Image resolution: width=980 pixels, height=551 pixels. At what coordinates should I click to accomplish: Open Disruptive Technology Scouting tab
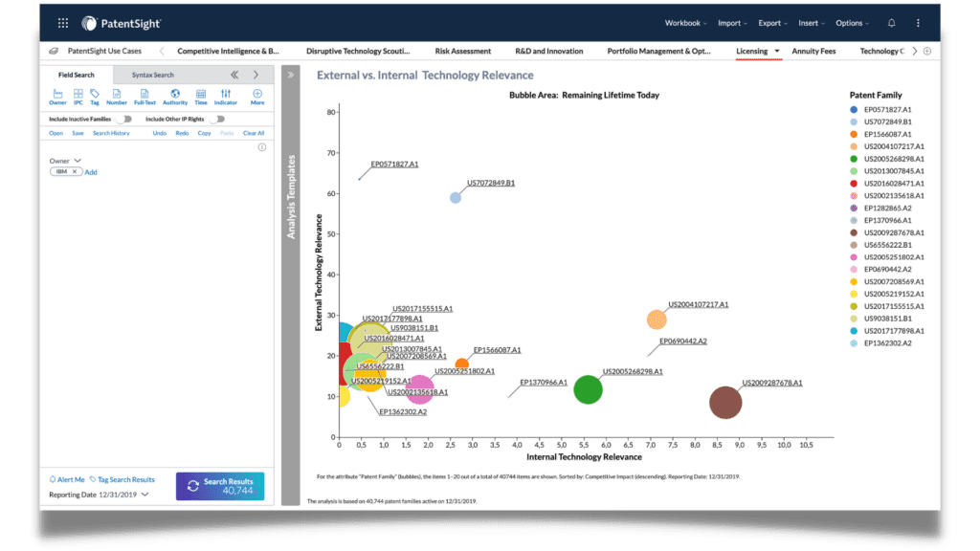coord(358,52)
